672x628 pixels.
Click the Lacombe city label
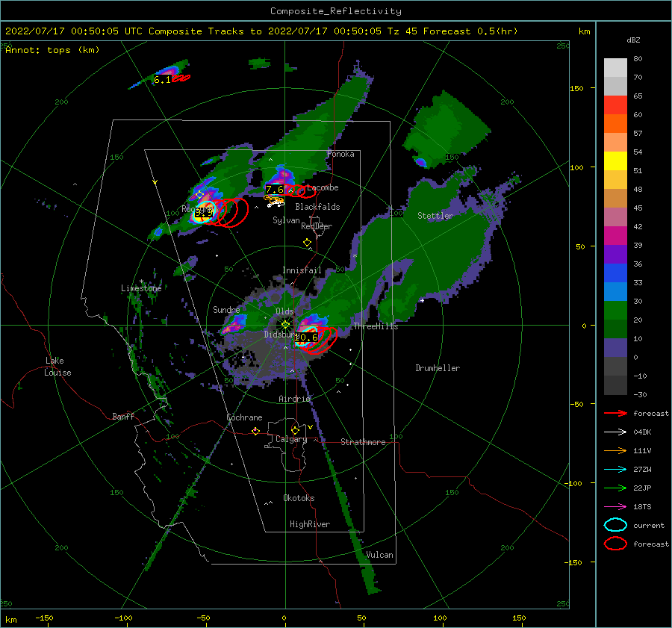[323, 187]
